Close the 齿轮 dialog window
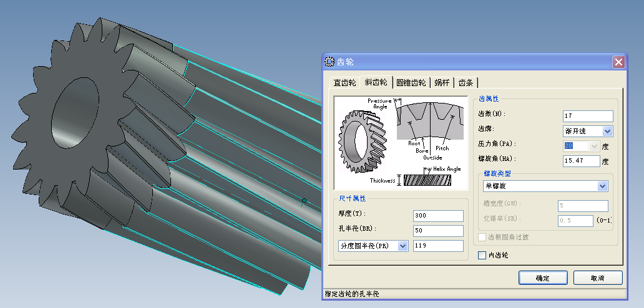Viewport: 644px width, 308px height. click(x=618, y=62)
